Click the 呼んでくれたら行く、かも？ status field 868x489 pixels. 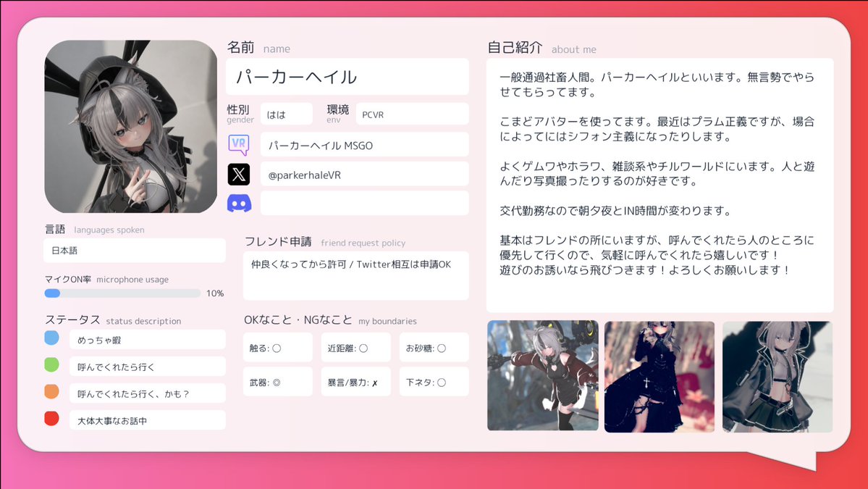tap(147, 393)
